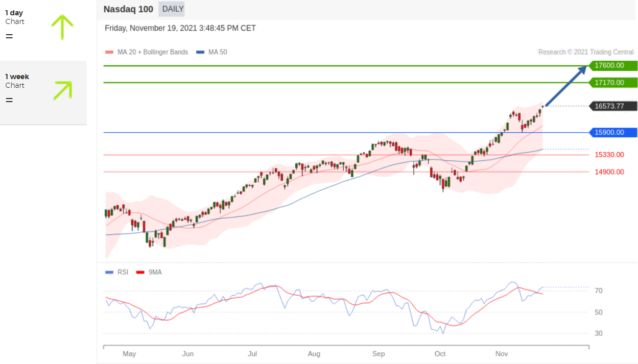Click the 9MA legend red swatch
Screen dimensions: 638x364
pos(140,272)
